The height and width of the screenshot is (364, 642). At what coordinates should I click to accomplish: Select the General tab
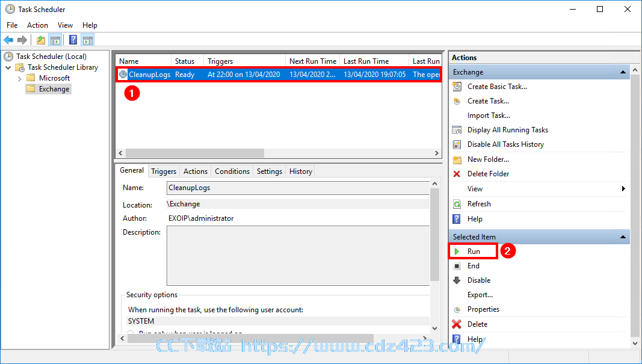132,170
